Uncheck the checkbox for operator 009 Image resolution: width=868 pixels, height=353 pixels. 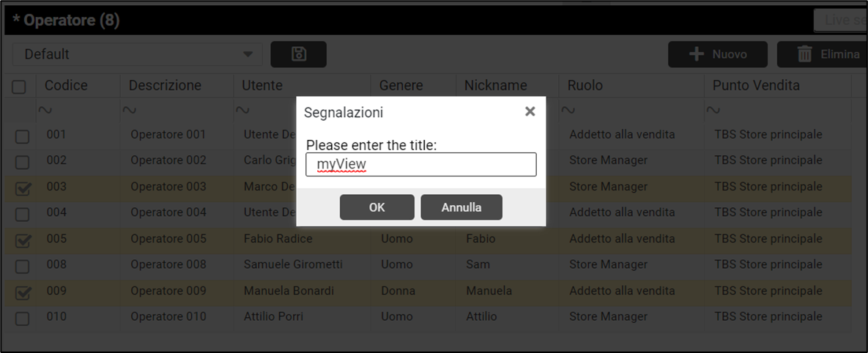click(23, 293)
